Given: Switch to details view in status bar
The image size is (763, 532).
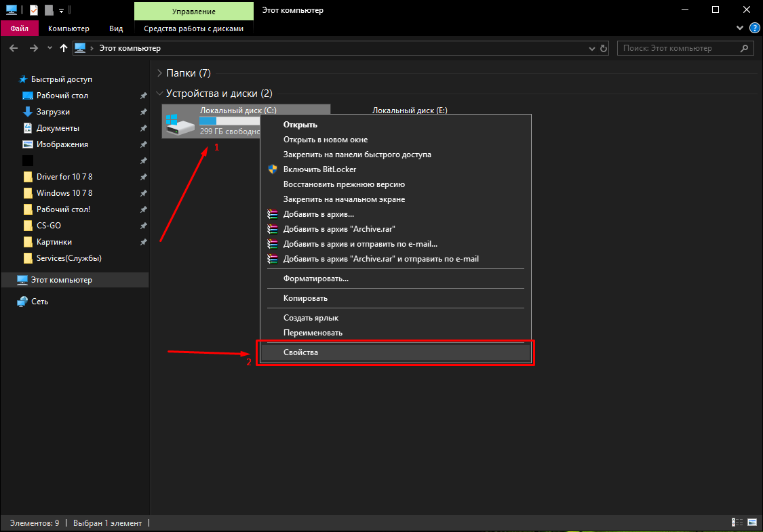Looking at the screenshot, I should [x=737, y=523].
